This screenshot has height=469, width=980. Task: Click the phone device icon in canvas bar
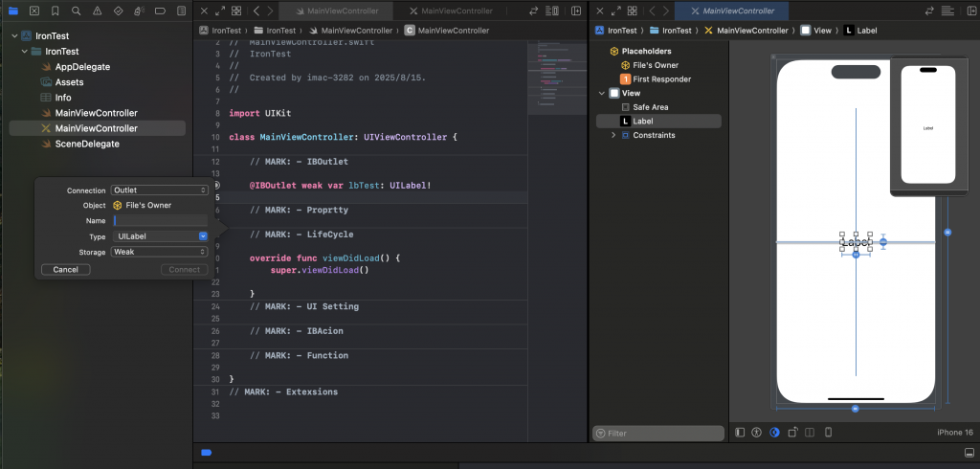pos(828,432)
